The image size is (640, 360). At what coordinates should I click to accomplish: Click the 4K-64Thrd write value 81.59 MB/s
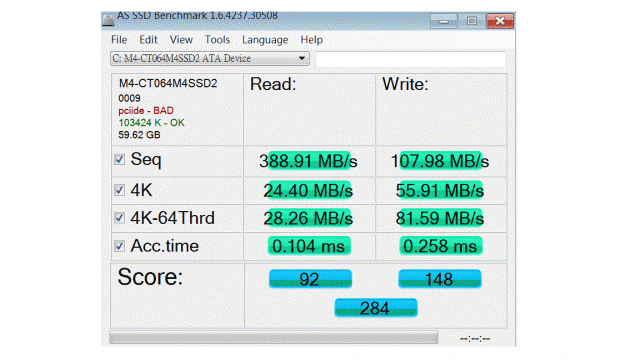[440, 218]
